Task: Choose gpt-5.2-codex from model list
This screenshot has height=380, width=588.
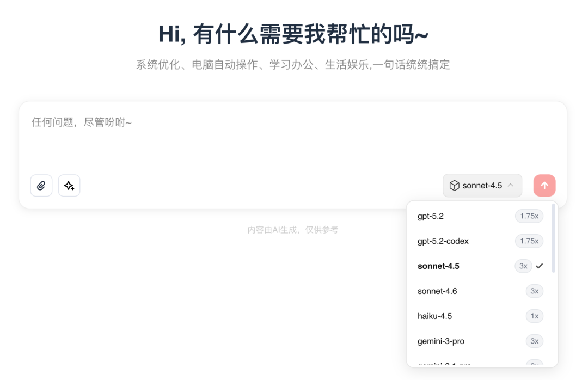Action: coord(480,241)
